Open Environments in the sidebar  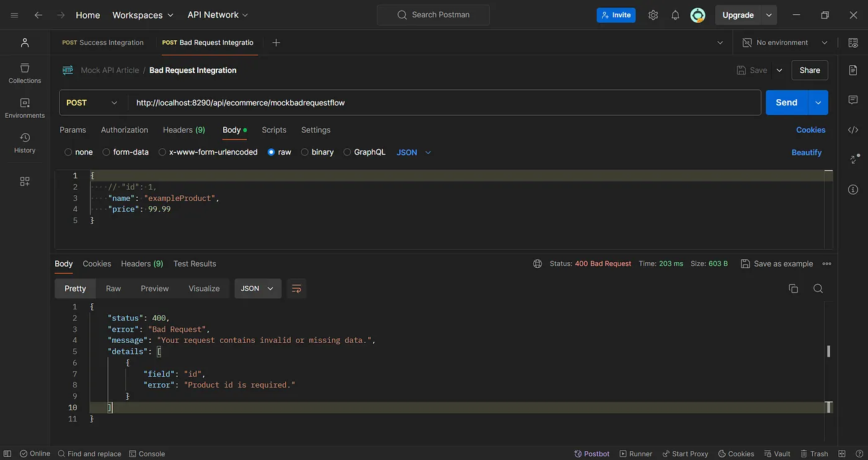[x=25, y=108]
